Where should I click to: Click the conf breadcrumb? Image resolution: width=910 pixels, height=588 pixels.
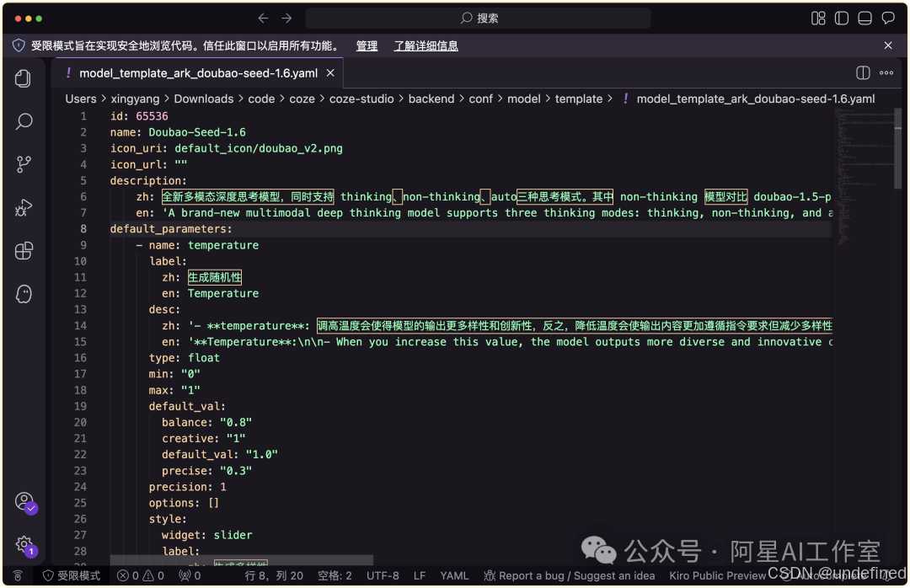point(480,99)
